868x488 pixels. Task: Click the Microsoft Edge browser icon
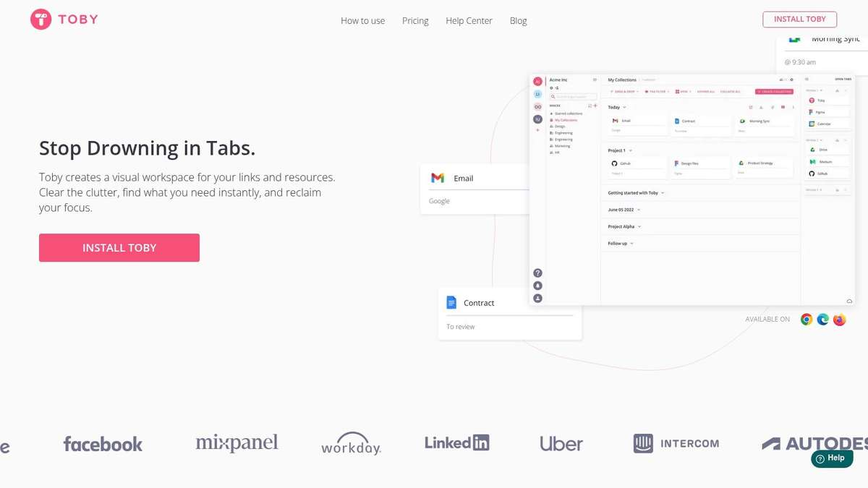[823, 320]
